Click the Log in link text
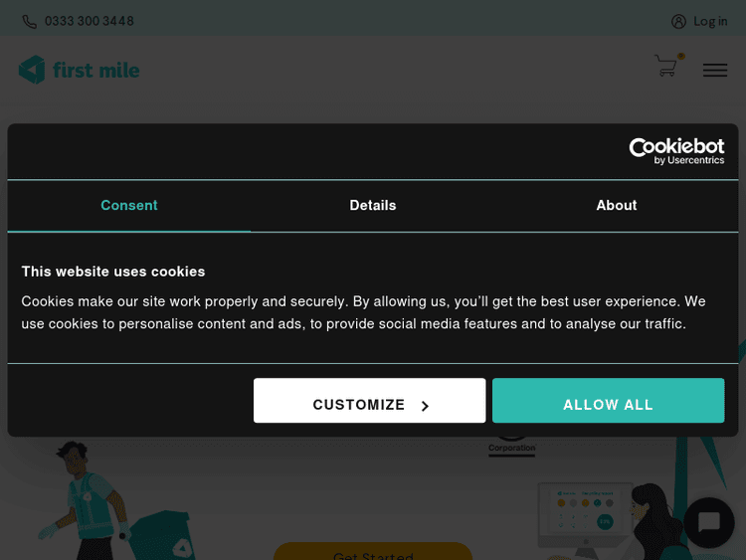This screenshot has width=746, height=560. point(710,21)
